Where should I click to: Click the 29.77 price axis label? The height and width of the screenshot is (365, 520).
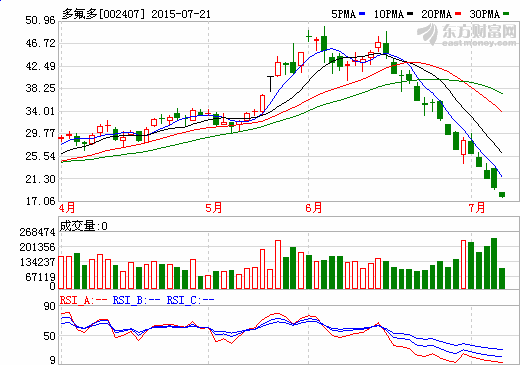click(40, 133)
